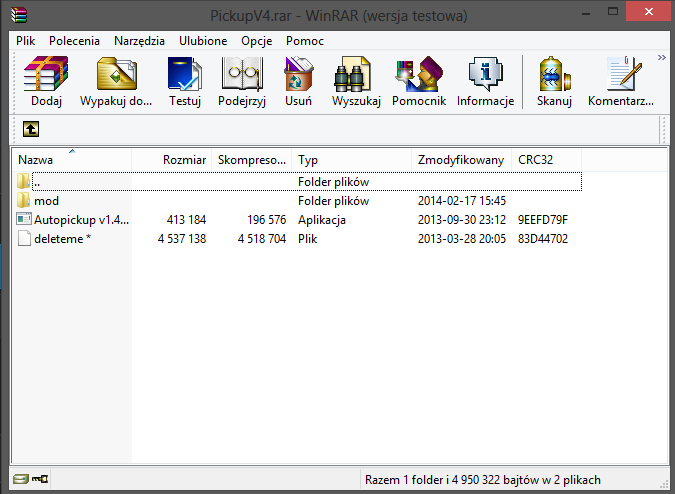Screen dimensions: 675x494
Task: Sort by Nazwa column header
Action: coord(71,160)
